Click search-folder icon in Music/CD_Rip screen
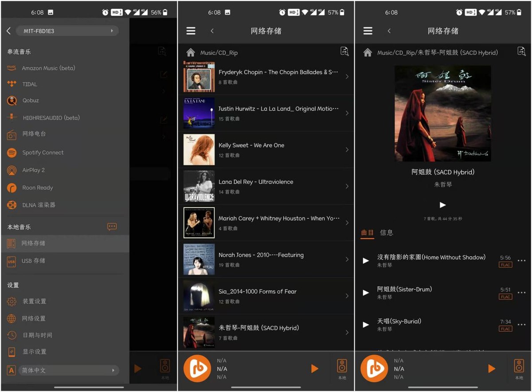The height and width of the screenshot is (392, 532). (344, 51)
